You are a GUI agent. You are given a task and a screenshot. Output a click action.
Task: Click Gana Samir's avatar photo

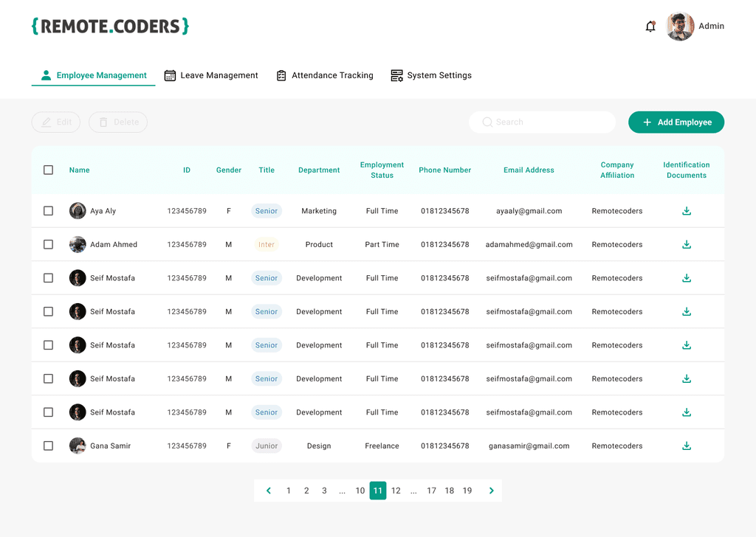pyautogui.click(x=78, y=446)
